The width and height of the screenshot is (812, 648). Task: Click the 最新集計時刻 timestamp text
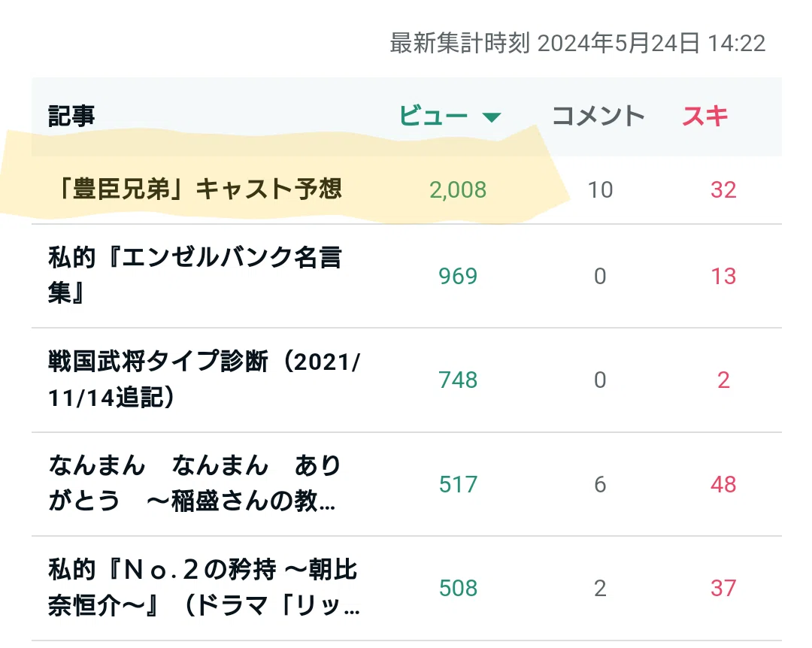click(x=577, y=43)
